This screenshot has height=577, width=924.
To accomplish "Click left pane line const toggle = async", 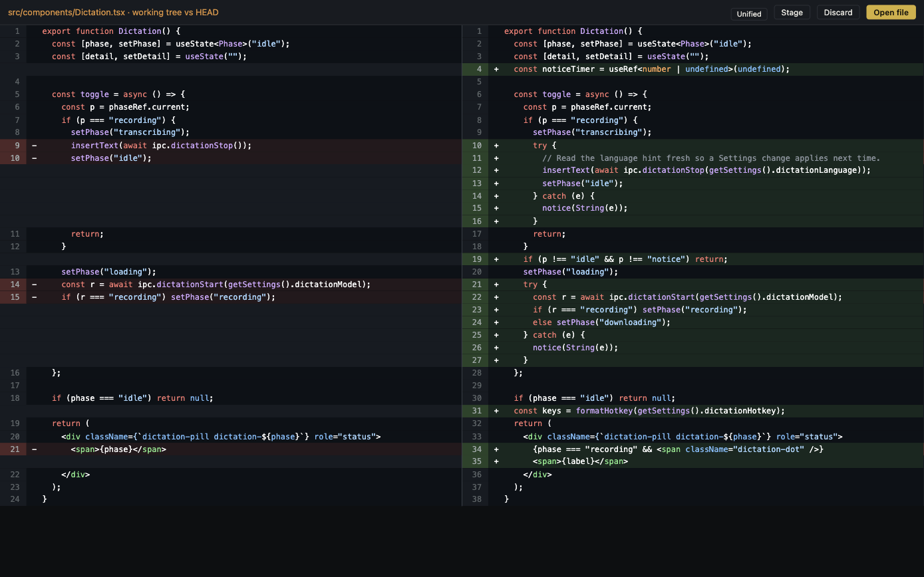I will 231,94.
